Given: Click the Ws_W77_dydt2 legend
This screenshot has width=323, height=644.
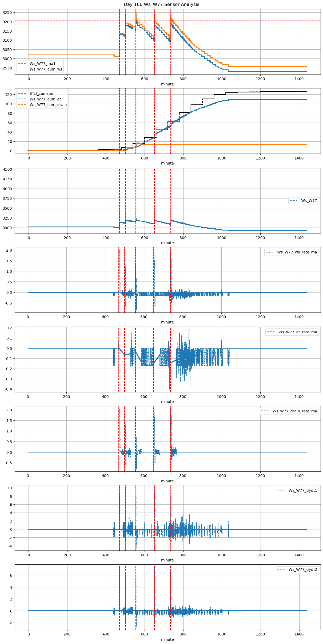Looking at the screenshot, I should [297, 569].
